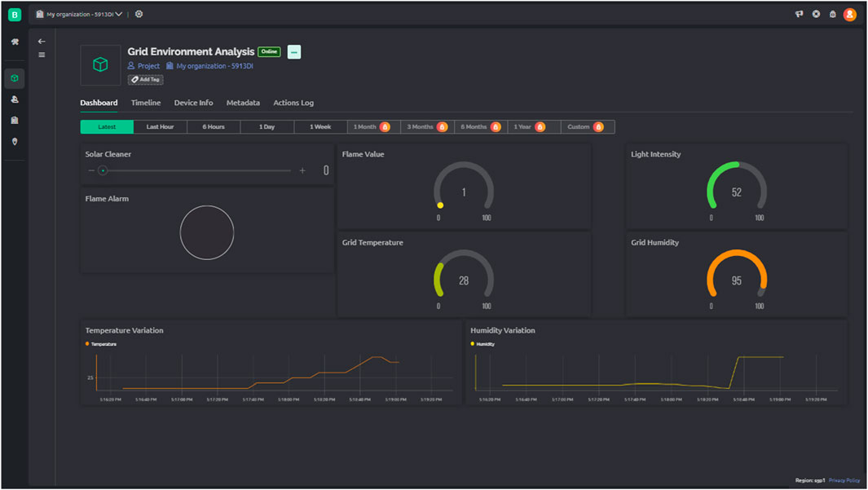Select the Custom time range
This screenshot has height=490, width=868.
click(x=588, y=127)
